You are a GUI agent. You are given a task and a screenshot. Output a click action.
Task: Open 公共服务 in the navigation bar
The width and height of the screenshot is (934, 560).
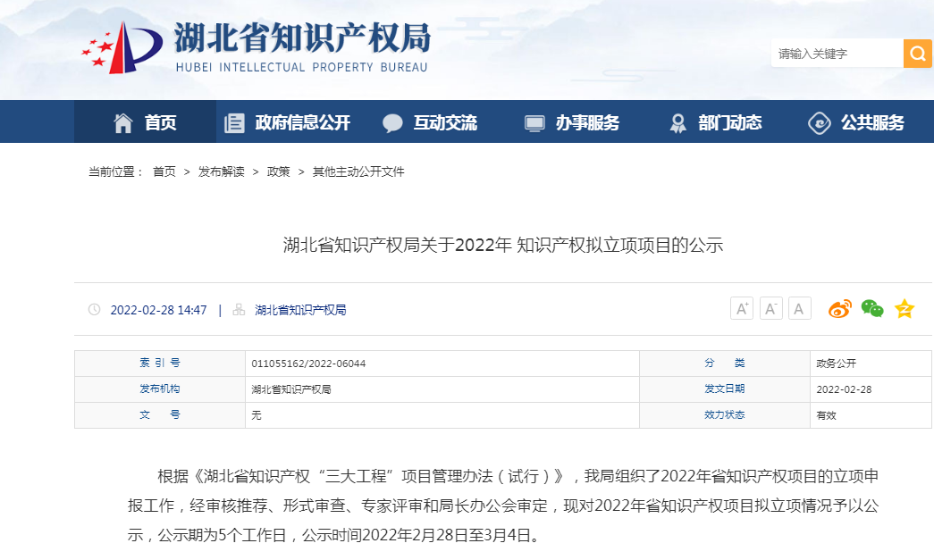click(856, 122)
